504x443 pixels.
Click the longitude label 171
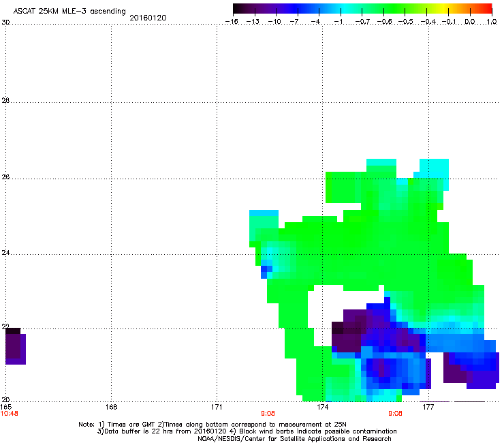(217, 407)
